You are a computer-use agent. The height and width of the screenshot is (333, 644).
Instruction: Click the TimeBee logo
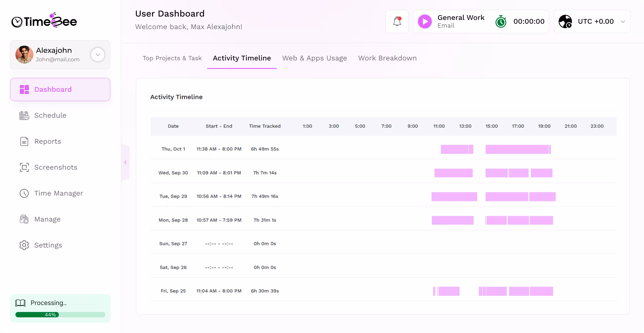click(44, 21)
